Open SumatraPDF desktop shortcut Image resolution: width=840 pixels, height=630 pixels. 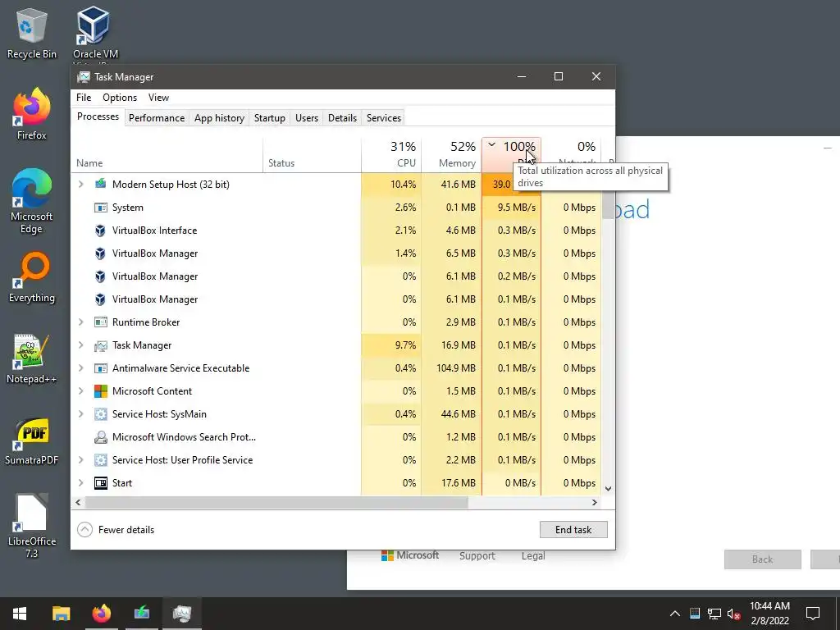pyautogui.click(x=31, y=441)
